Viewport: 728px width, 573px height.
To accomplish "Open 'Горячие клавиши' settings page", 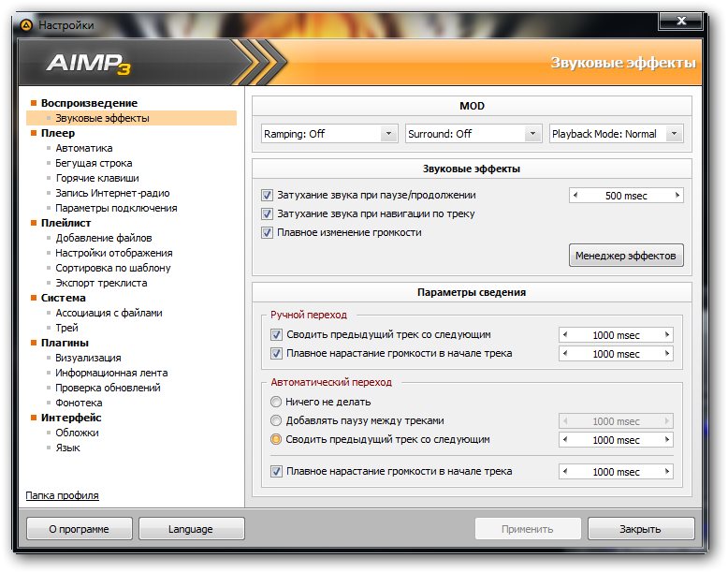I will point(96,178).
